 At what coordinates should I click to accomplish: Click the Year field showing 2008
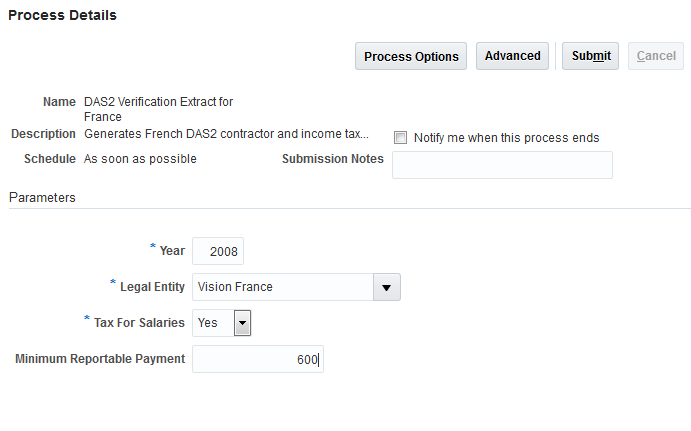tap(218, 251)
